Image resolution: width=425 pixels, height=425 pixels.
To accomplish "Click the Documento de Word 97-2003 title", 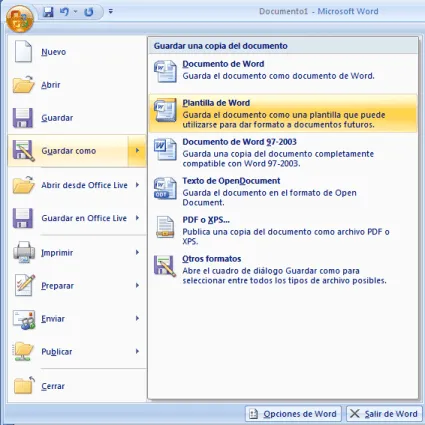I will (x=239, y=142).
